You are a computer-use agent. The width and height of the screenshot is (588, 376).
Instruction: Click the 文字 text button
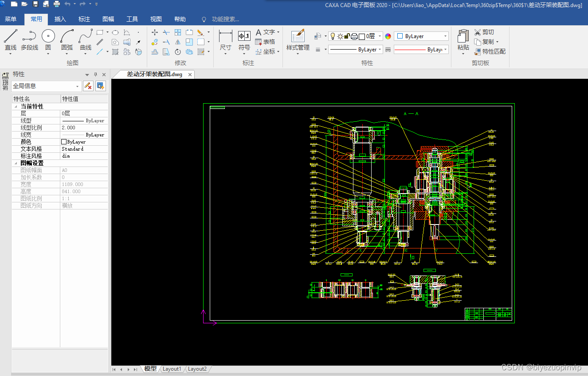click(265, 32)
